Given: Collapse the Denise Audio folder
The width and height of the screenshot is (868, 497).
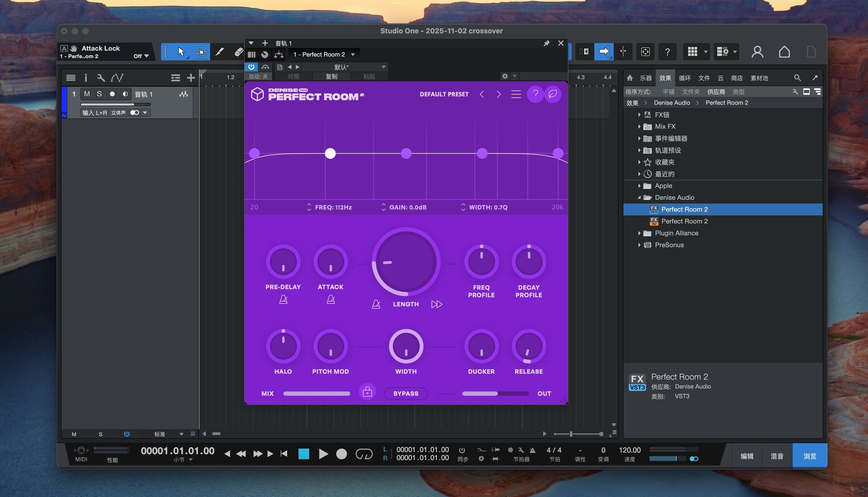Looking at the screenshot, I should pyautogui.click(x=639, y=197).
